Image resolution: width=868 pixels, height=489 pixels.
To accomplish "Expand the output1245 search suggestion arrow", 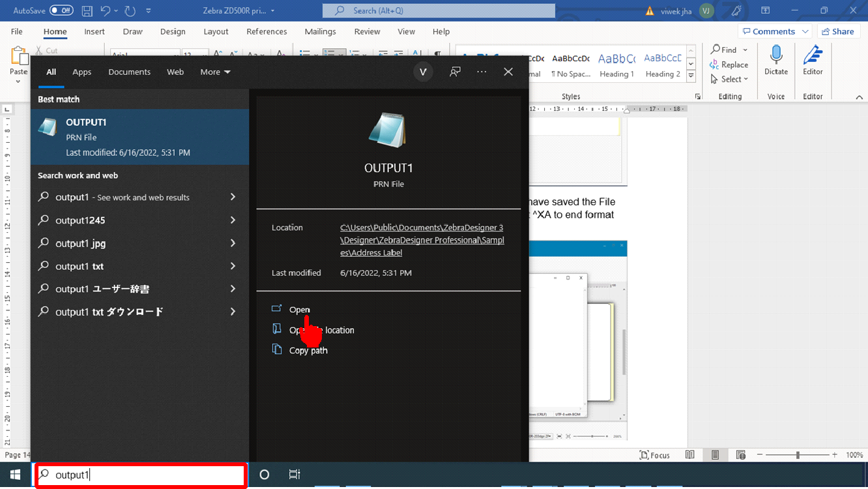I will (233, 220).
